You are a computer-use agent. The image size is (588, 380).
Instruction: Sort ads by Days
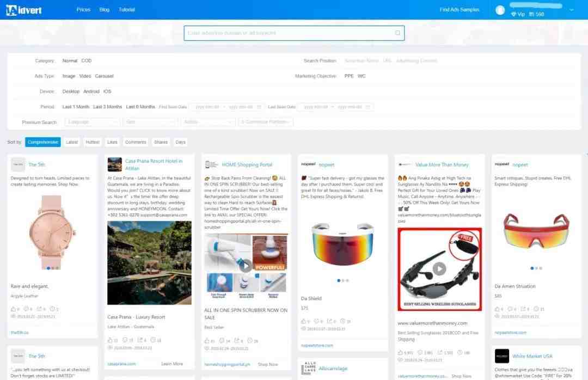(x=180, y=142)
